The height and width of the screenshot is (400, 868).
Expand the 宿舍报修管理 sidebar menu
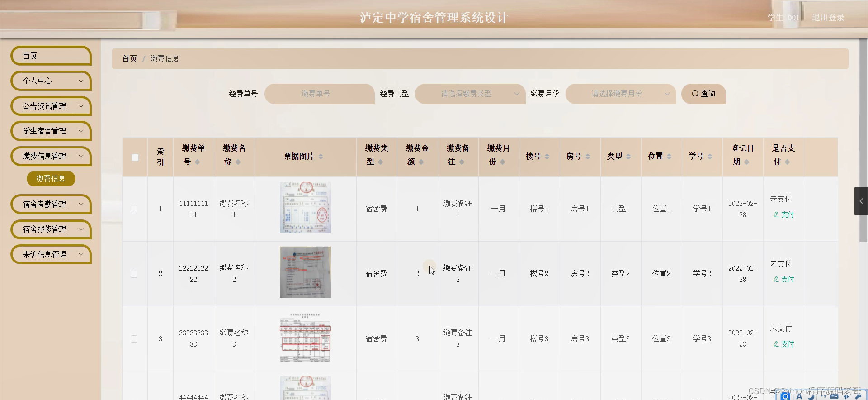pos(51,229)
